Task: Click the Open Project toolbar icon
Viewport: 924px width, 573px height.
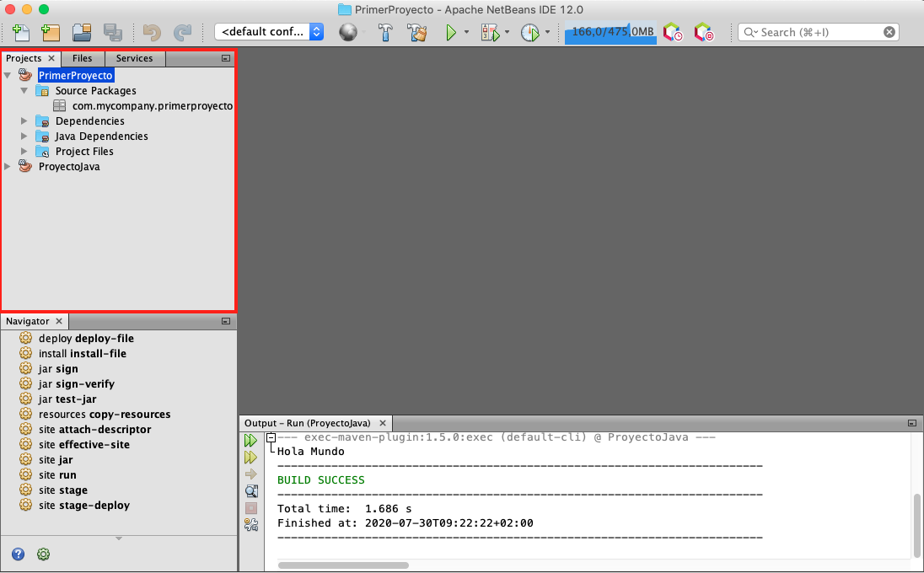Action: coord(81,32)
